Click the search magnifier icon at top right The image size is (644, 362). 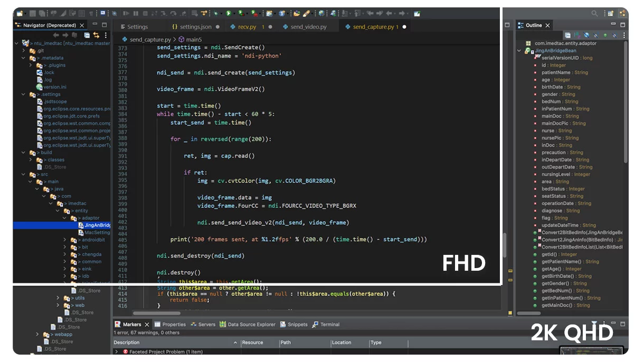[595, 13]
